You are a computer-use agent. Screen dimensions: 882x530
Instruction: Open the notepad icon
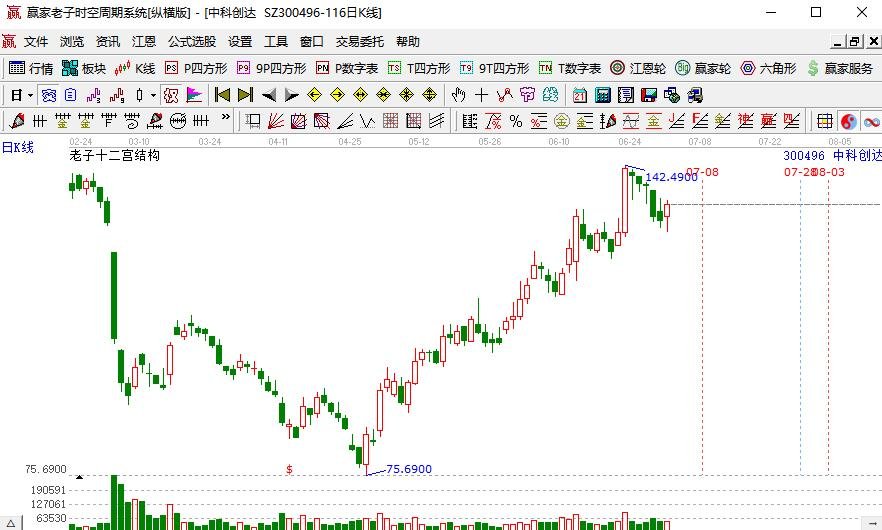click(626, 95)
